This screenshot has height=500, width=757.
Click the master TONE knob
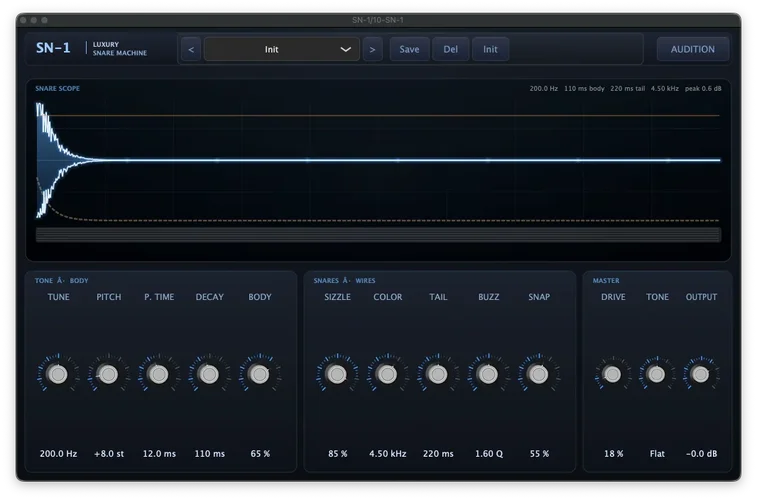coord(657,374)
